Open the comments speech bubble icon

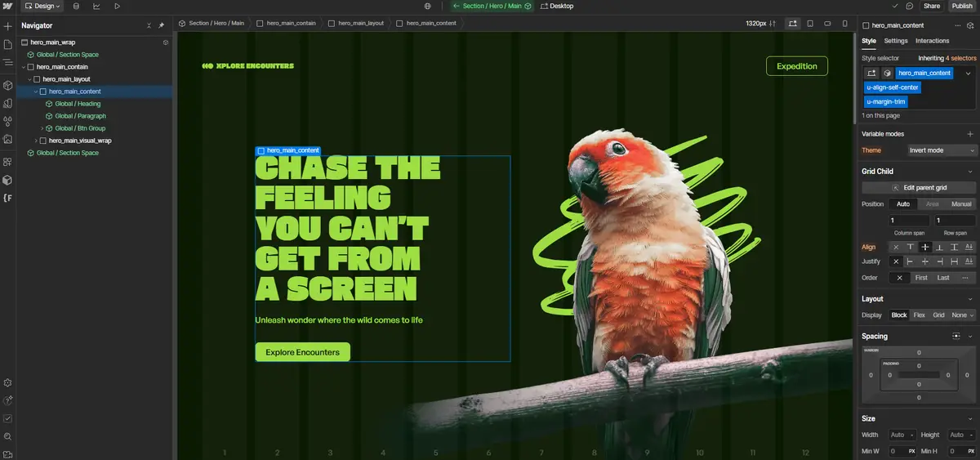(x=909, y=6)
